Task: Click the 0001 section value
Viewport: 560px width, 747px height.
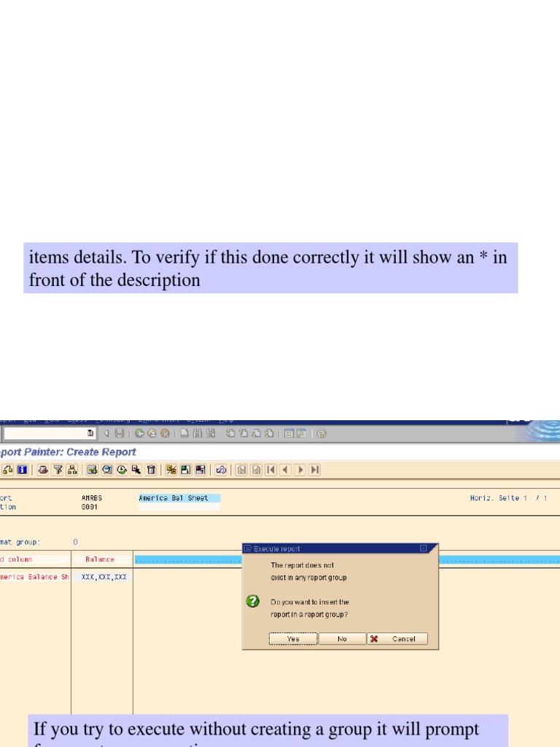Action: pos(89,507)
